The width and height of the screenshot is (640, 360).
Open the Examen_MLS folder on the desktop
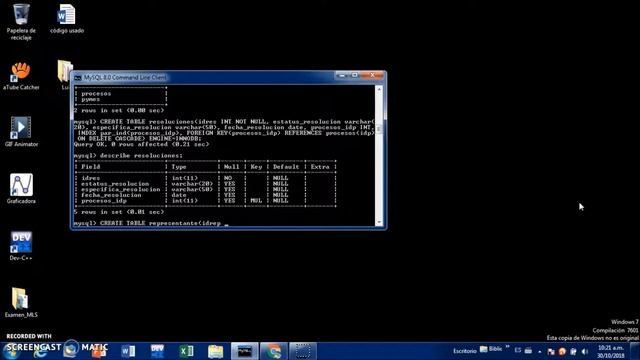tap(21, 303)
